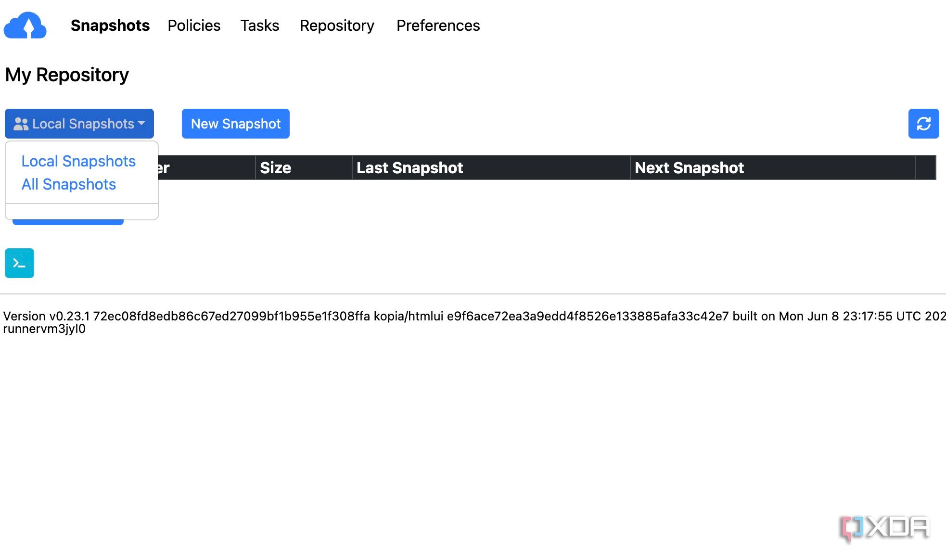Choose All Snapshots in dropdown menu
946x560 pixels.
tap(69, 184)
